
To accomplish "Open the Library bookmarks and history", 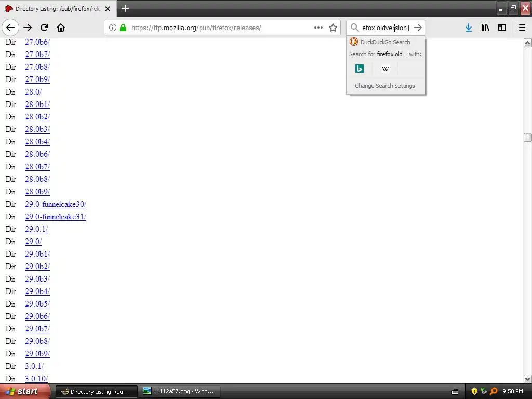I will (x=485, y=28).
